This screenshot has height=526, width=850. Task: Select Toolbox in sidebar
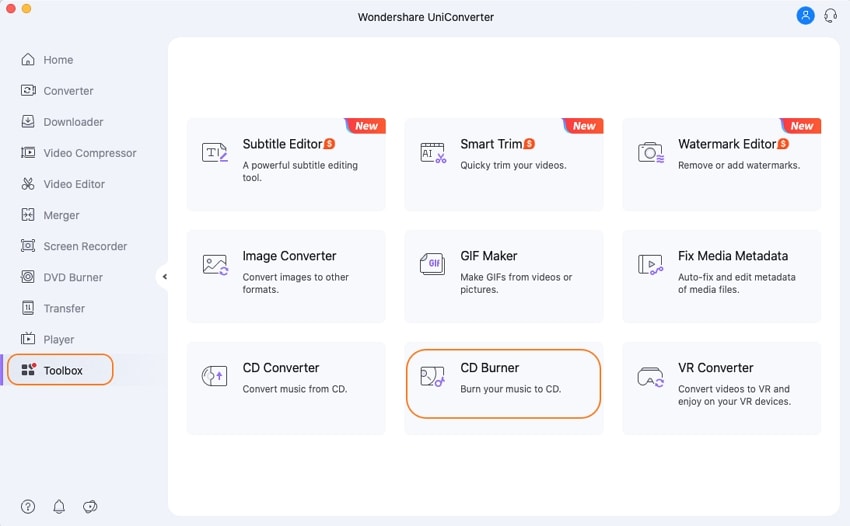click(63, 370)
